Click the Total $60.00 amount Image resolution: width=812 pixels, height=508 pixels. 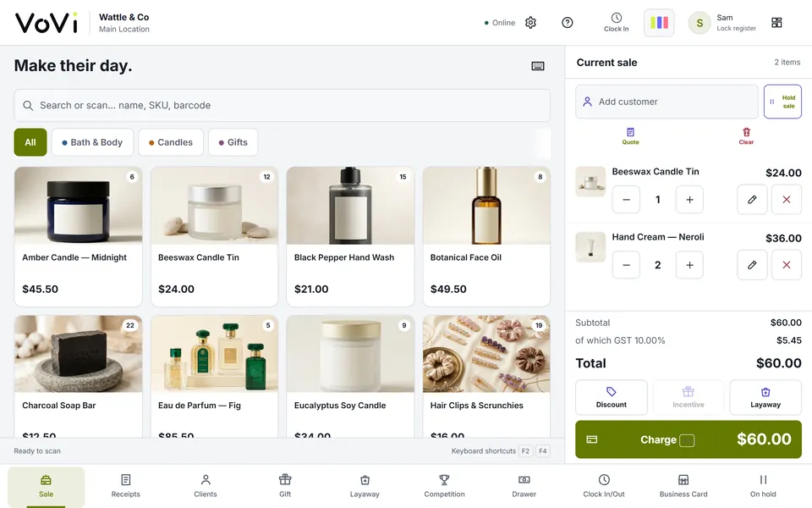tap(778, 363)
